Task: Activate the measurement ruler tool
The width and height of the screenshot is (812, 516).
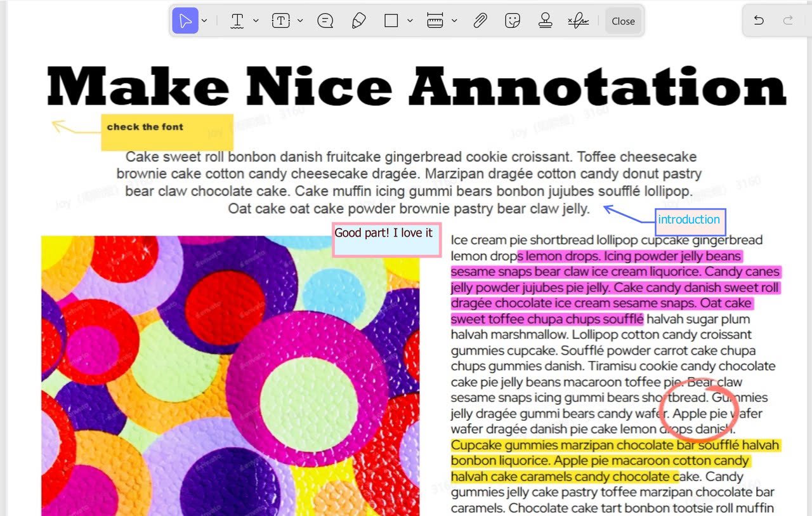Action: point(435,21)
